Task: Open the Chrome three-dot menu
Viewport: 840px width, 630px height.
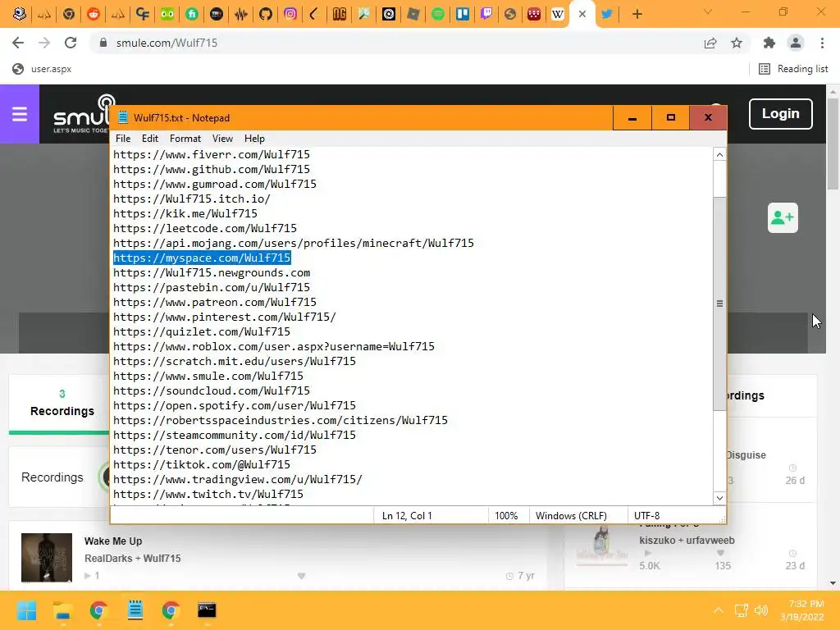Action: [822, 43]
